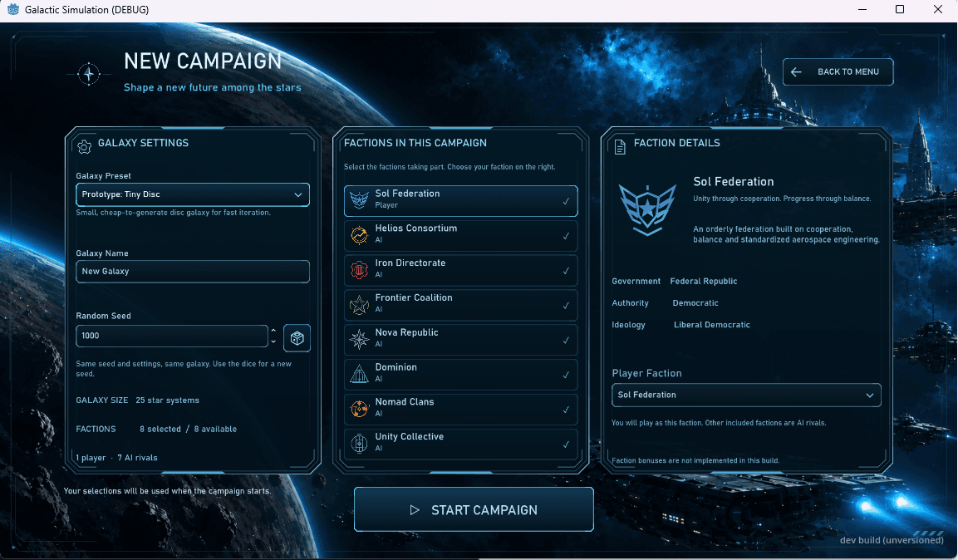Click the app icon in the title bar
This screenshot has width=958, height=560.
click(x=12, y=9)
